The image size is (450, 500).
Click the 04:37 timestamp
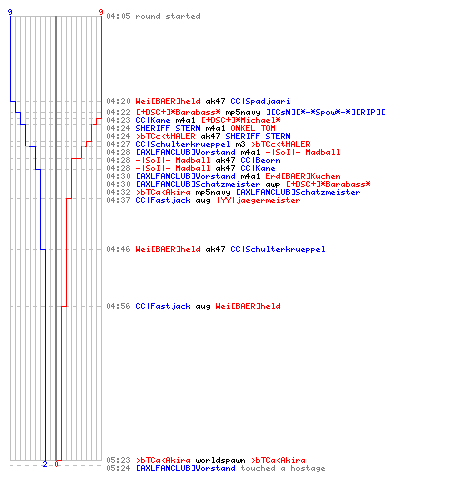pyautogui.click(x=118, y=200)
